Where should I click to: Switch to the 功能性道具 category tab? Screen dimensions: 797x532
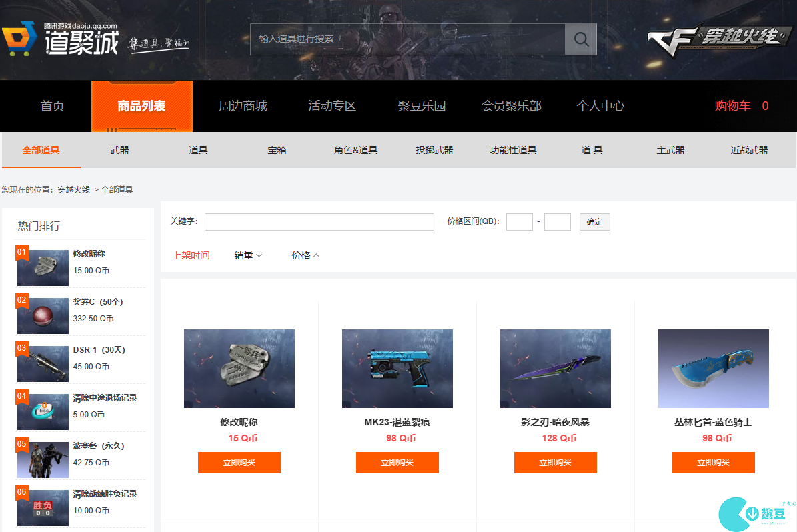(514, 150)
